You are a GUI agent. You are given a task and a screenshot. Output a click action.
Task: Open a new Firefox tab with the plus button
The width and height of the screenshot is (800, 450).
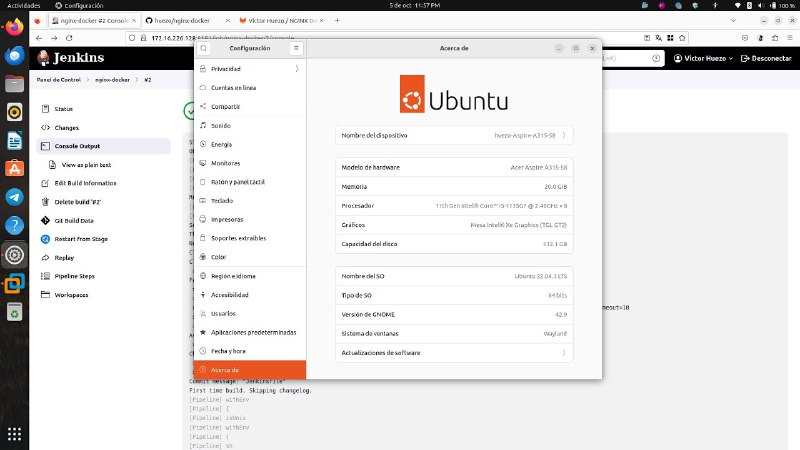click(337, 20)
